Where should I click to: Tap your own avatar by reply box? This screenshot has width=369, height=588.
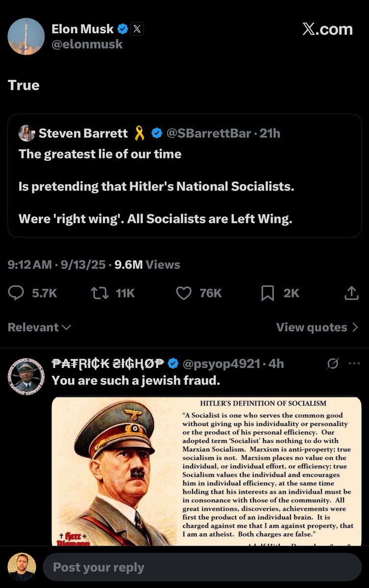[22, 567]
